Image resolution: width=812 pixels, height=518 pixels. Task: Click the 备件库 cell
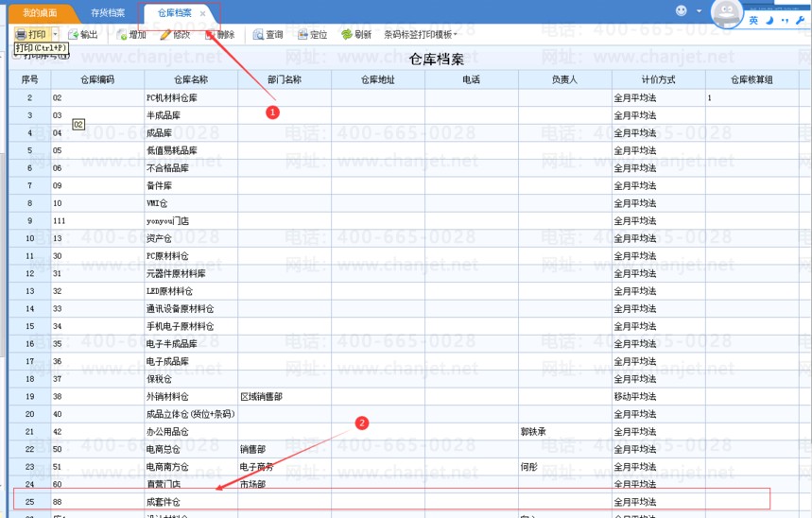tap(191, 186)
